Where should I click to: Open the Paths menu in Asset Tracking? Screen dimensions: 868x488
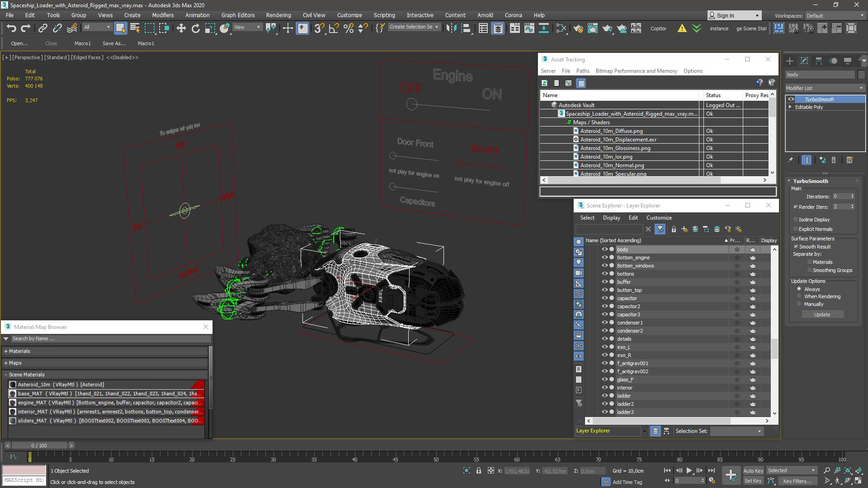click(x=583, y=71)
